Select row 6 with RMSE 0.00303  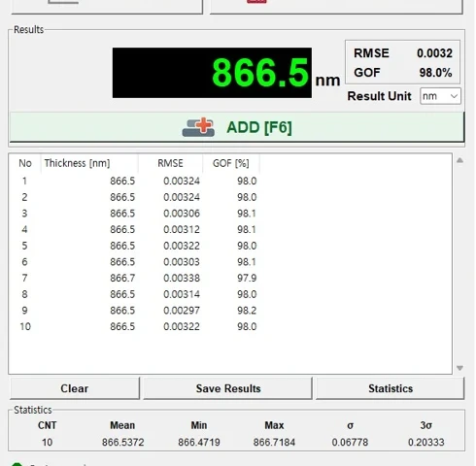[x=134, y=262]
